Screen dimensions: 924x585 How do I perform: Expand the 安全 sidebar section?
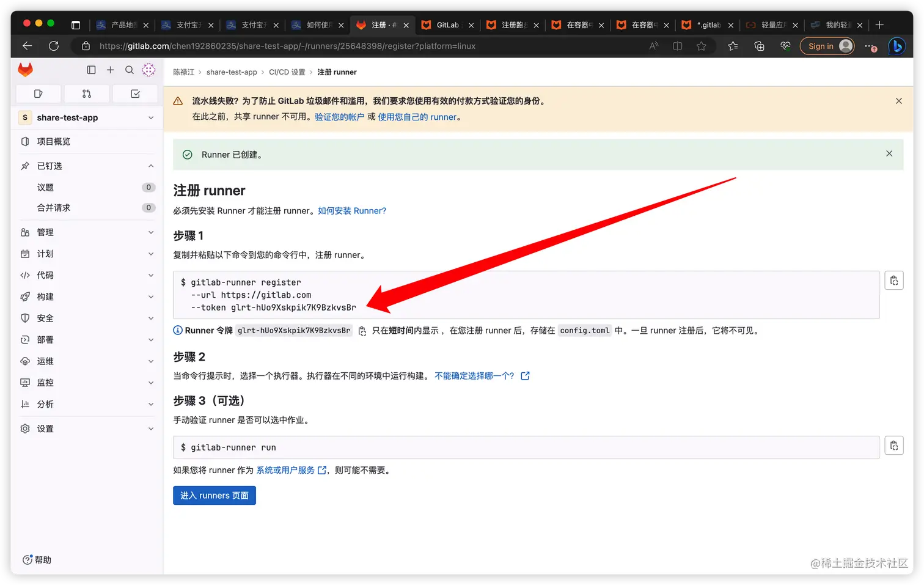tap(87, 318)
